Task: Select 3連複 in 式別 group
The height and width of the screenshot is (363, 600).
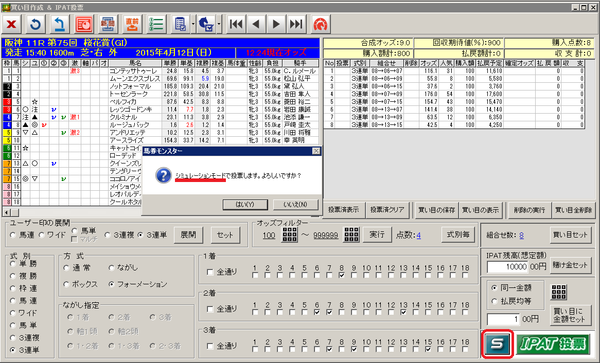Action: click(x=13, y=338)
